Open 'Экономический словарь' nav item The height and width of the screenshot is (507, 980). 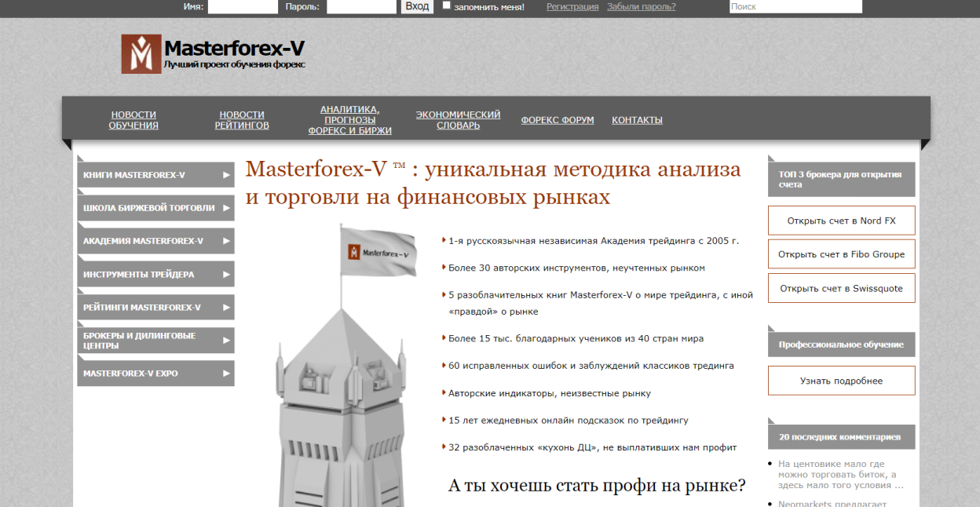[x=458, y=120]
